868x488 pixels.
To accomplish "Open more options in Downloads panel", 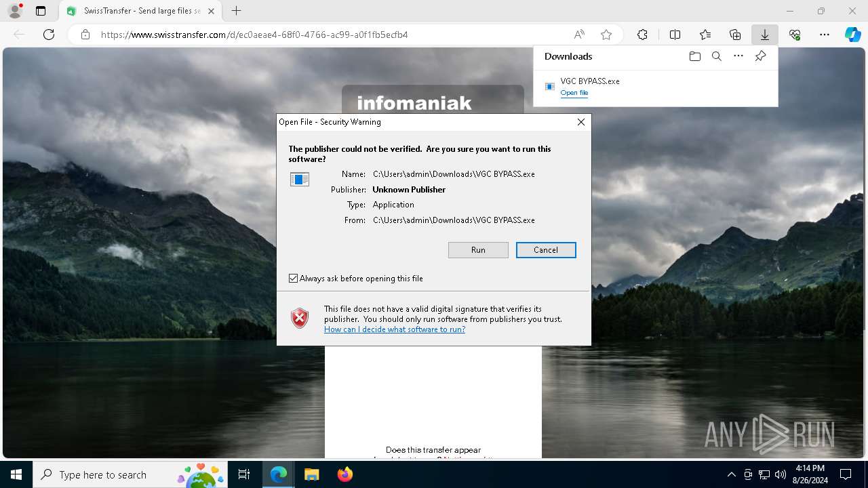I will 738,56.
